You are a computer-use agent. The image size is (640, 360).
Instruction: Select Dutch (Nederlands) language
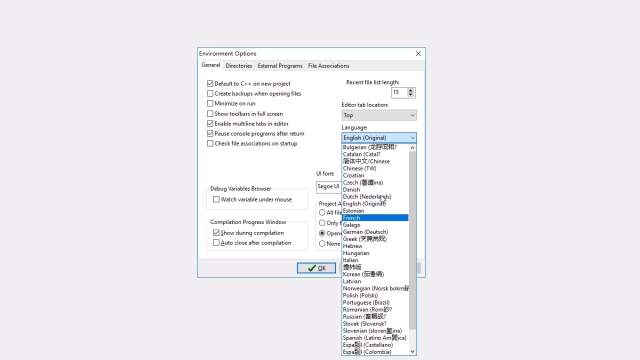point(375,197)
